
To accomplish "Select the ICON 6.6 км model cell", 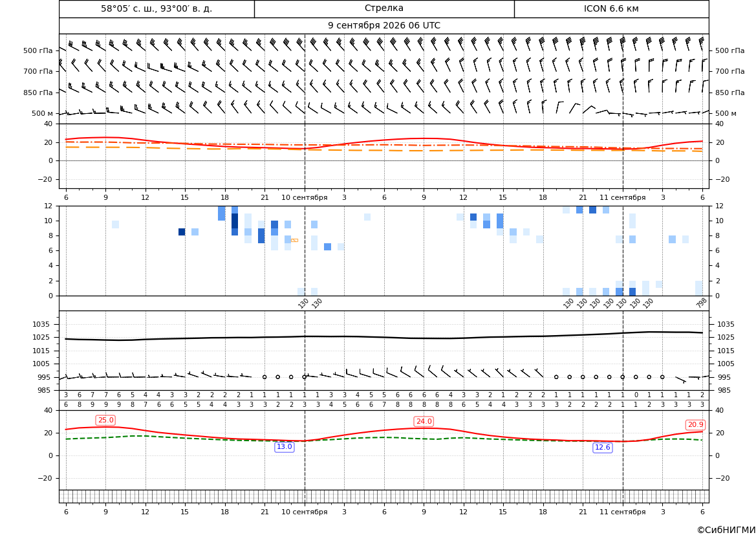I will (x=611, y=8).
